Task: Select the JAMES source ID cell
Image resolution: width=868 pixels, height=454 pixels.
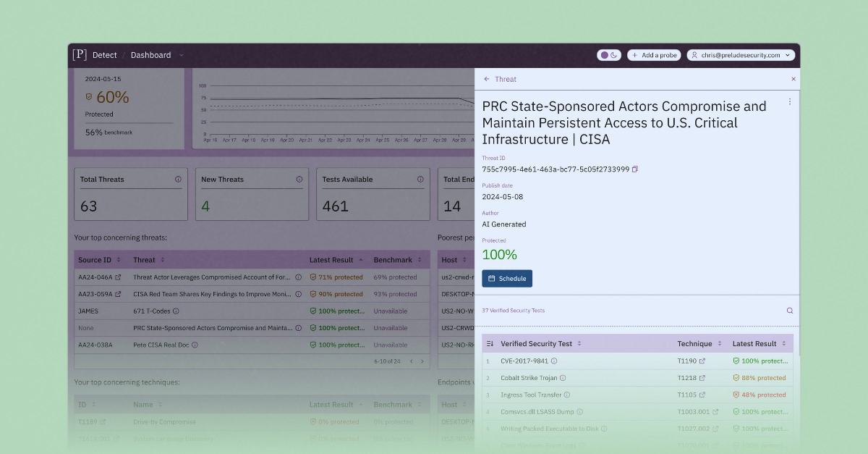Action: (x=88, y=311)
